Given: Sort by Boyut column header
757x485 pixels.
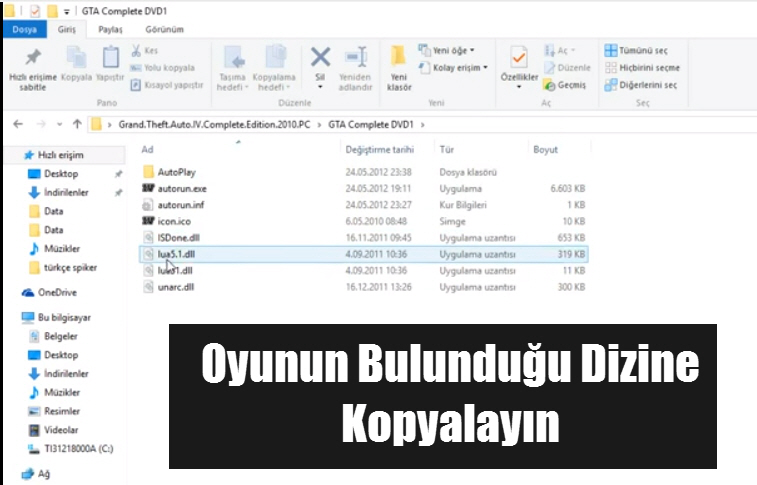Looking at the screenshot, I should pyautogui.click(x=546, y=150).
